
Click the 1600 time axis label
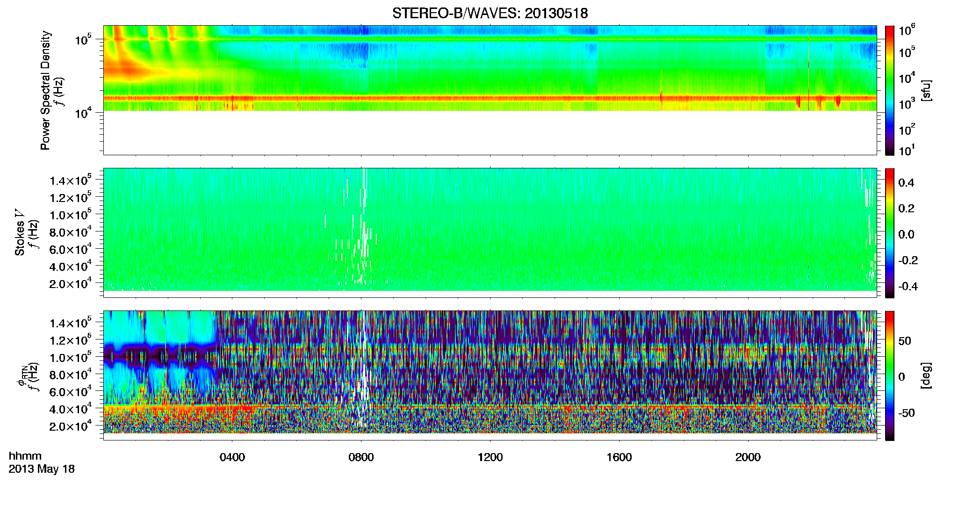pos(619,457)
